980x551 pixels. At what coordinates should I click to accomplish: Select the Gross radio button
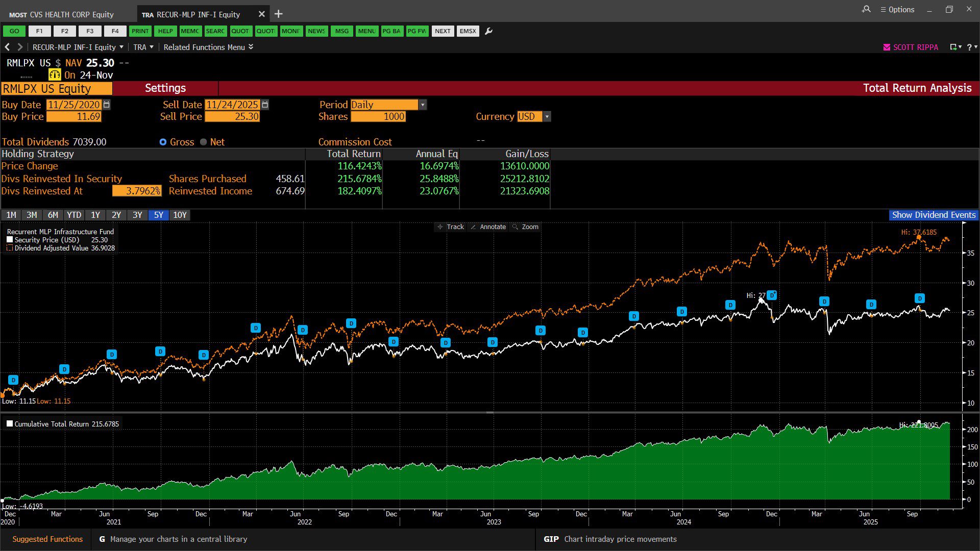click(163, 142)
